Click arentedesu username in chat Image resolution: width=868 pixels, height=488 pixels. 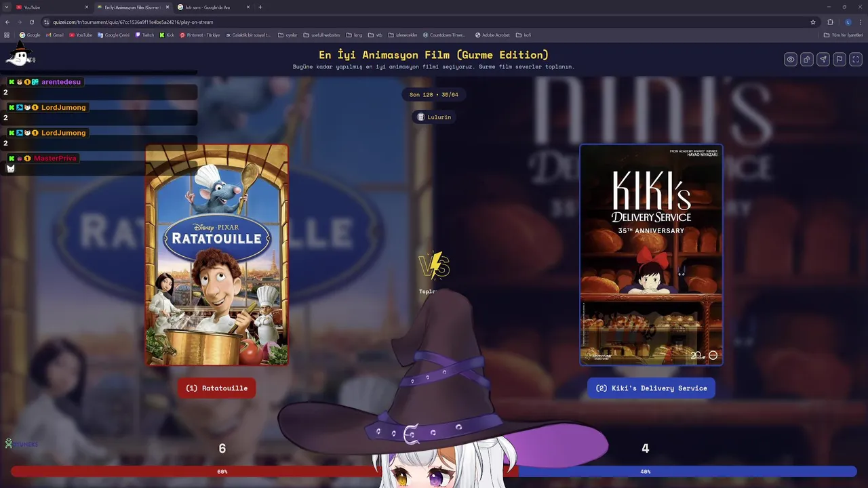tap(61, 82)
